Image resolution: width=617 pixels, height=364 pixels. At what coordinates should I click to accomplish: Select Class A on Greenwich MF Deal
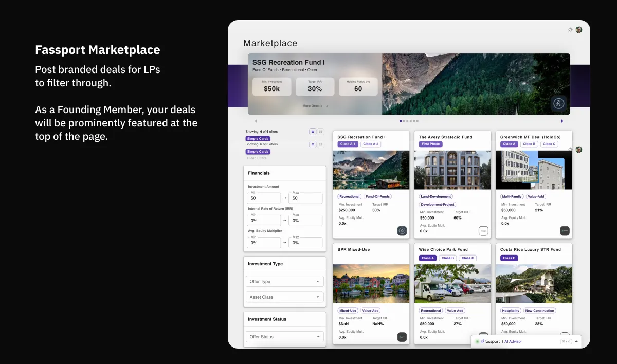tap(509, 144)
